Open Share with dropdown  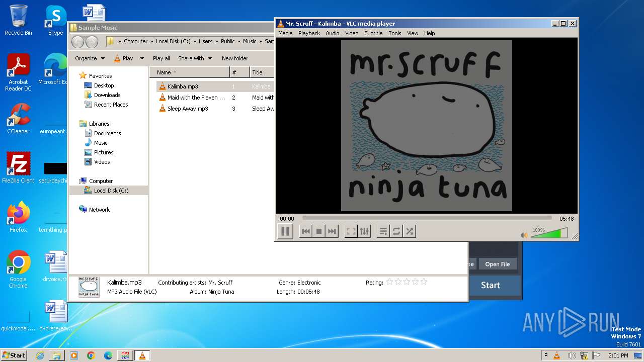[x=195, y=58]
